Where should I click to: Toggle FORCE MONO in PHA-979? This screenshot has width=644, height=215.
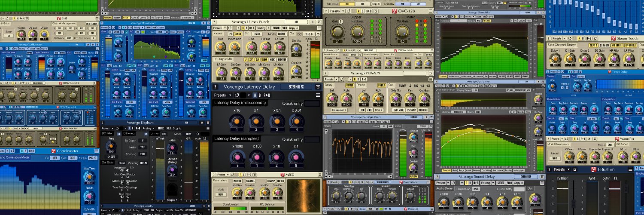pos(398,110)
